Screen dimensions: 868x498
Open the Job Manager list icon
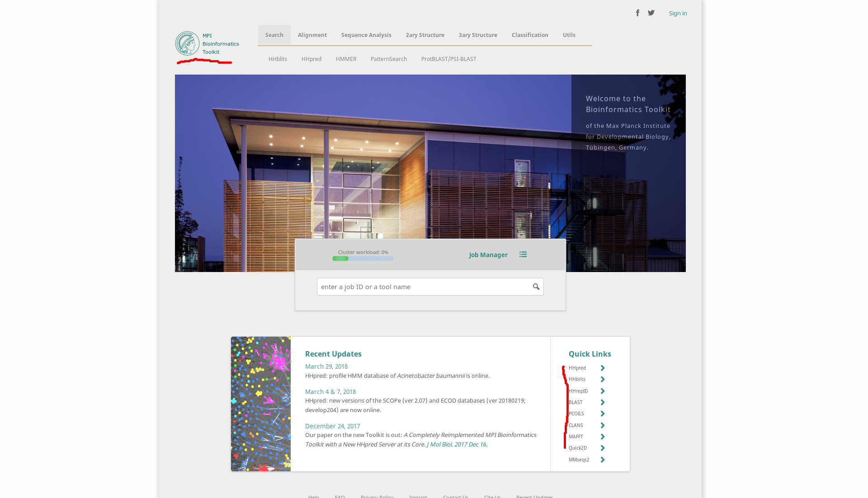tap(523, 255)
